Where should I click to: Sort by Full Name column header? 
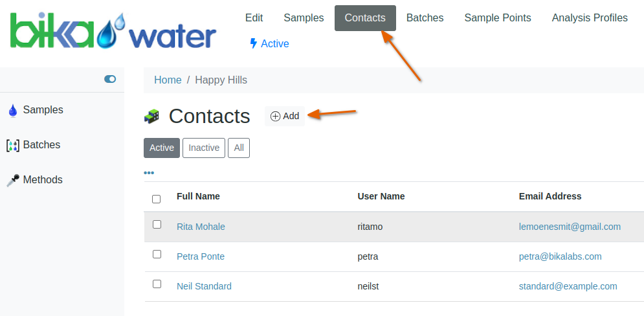[198, 196]
